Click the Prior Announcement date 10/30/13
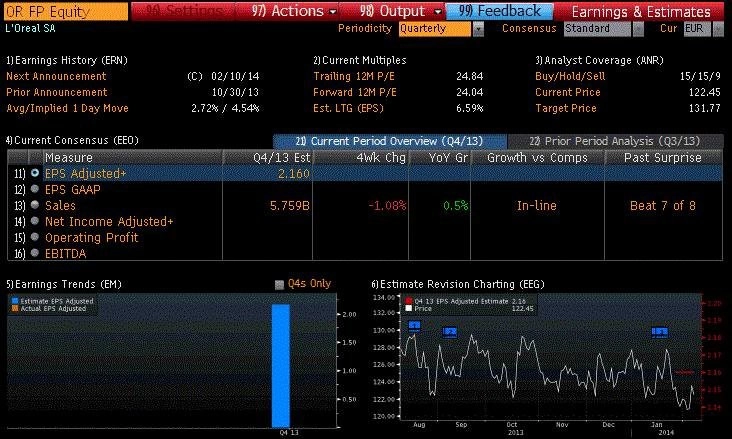This screenshot has height=439, width=732. [235, 92]
